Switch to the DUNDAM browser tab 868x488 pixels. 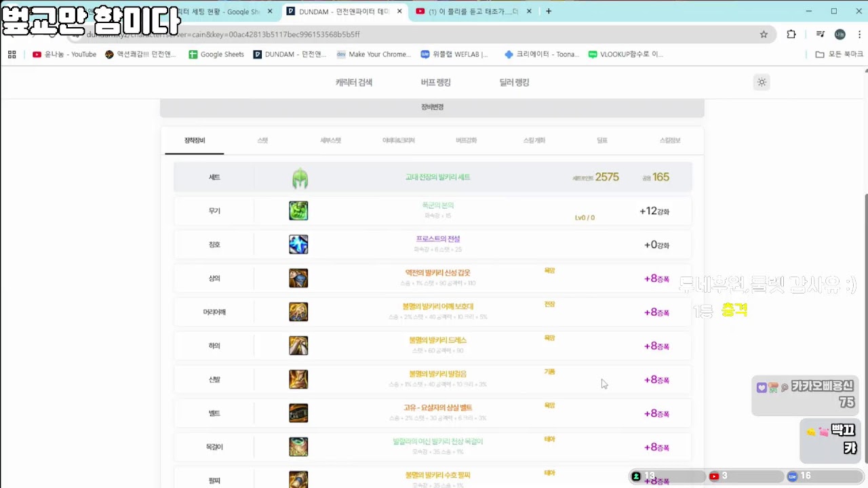(x=344, y=12)
